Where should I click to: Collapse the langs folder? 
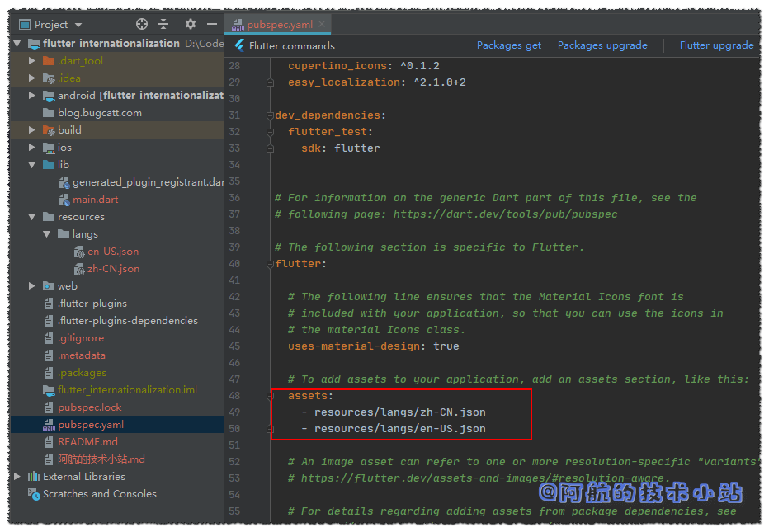[x=47, y=234]
